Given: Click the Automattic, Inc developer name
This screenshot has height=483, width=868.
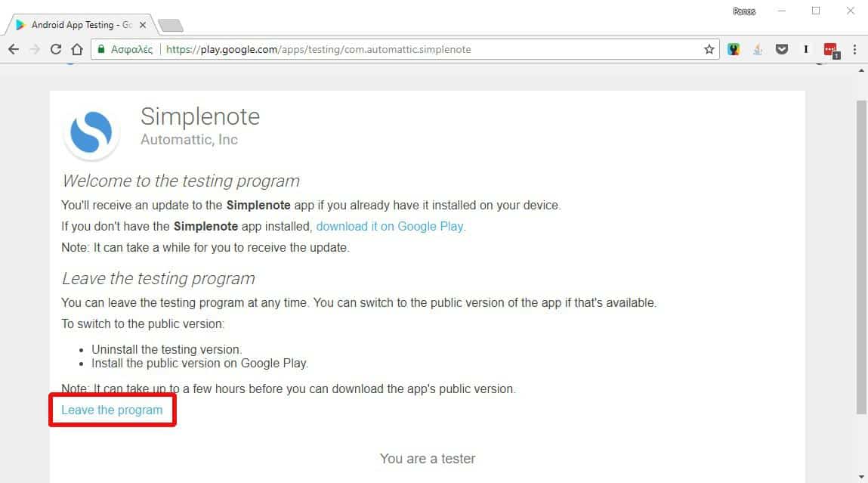Looking at the screenshot, I should [189, 140].
